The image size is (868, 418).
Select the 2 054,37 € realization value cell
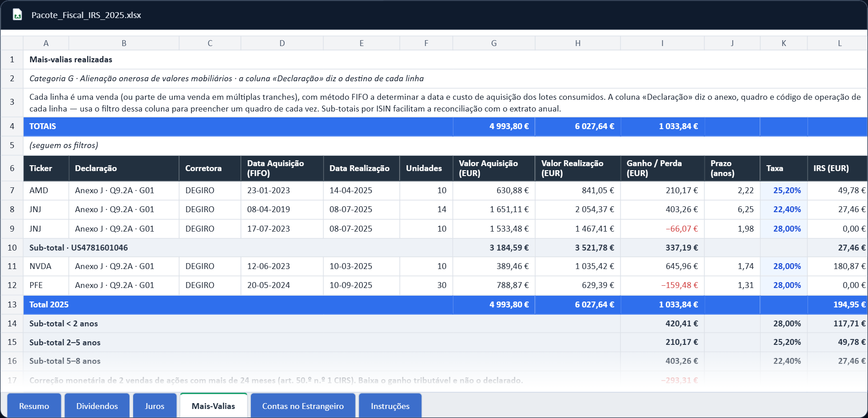click(x=577, y=209)
